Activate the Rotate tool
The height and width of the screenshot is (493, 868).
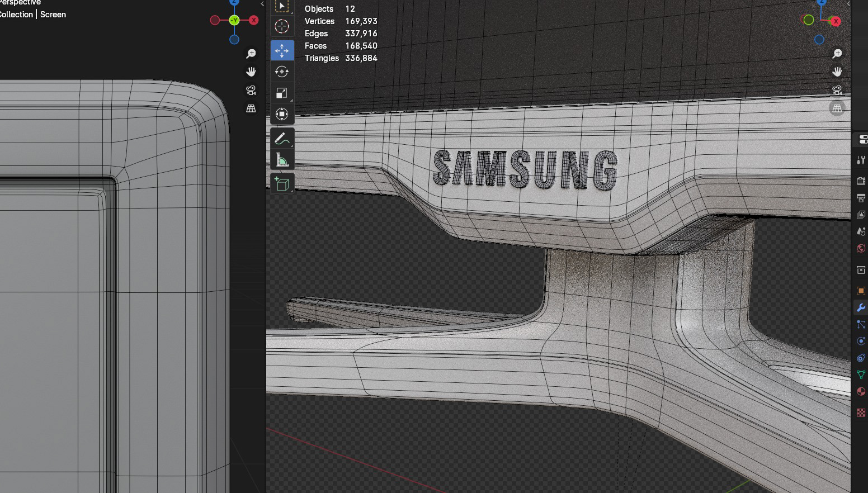tap(282, 72)
